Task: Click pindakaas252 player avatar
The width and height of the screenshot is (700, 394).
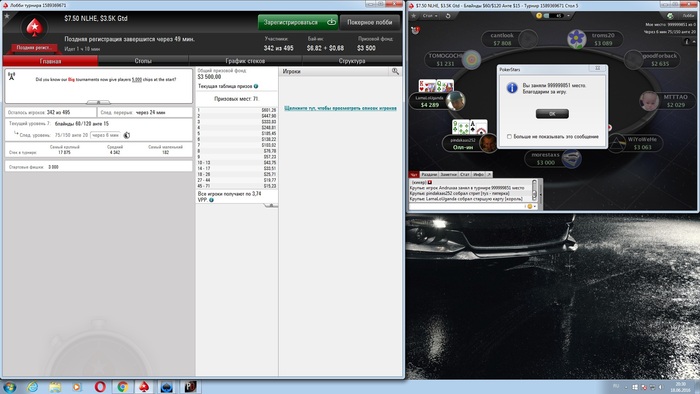Action: pos(488,143)
